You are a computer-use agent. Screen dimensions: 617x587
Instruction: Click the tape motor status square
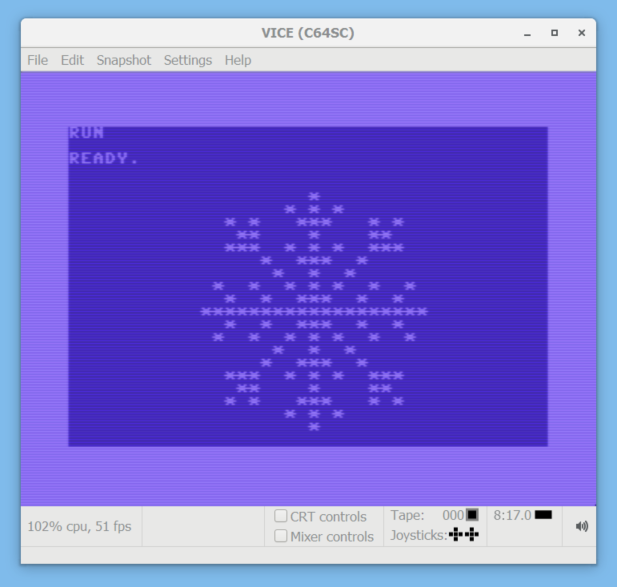click(x=472, y=515)
